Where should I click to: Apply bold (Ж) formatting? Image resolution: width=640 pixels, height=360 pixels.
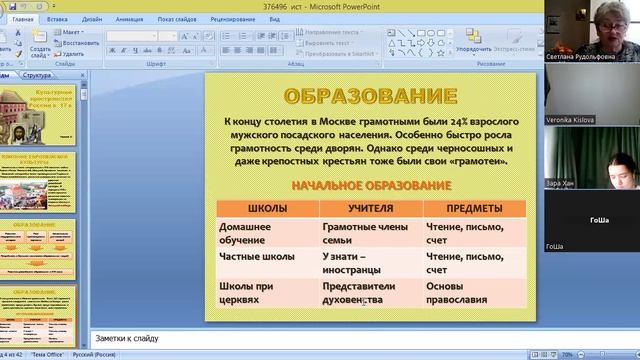click(x=112, y=51)
